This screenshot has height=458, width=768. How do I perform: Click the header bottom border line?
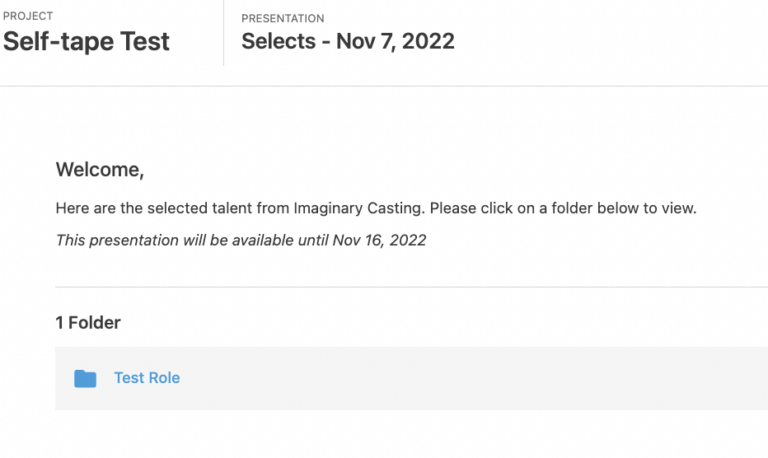384,86
